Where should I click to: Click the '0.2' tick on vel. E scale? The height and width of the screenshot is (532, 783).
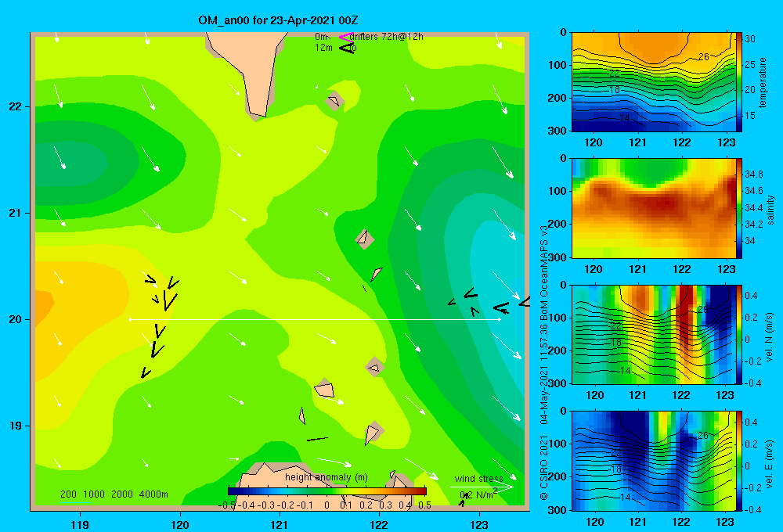[751, 444]
